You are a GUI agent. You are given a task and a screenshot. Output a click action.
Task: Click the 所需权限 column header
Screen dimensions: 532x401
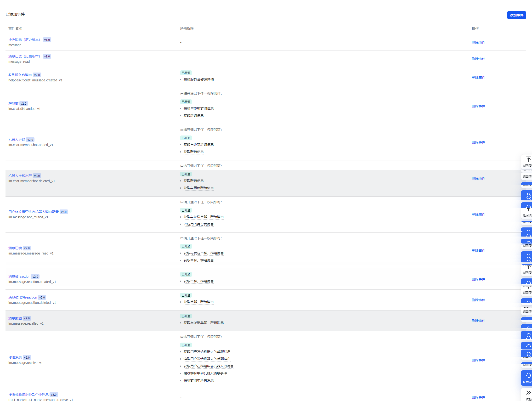(x=187, y=29)
